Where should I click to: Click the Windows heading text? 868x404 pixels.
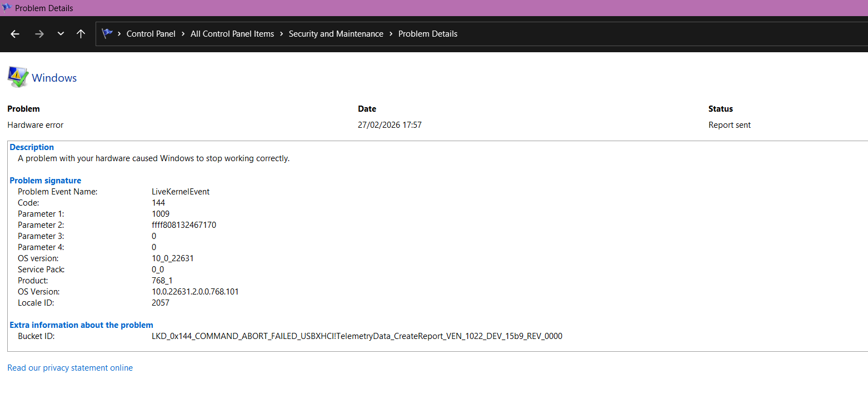tap(54, 78)
